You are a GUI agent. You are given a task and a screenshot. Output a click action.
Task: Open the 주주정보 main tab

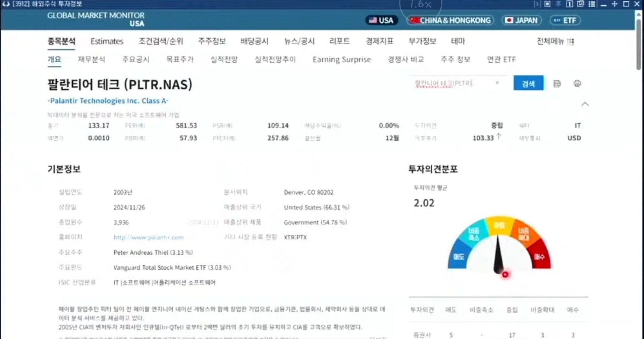point(212,41)
